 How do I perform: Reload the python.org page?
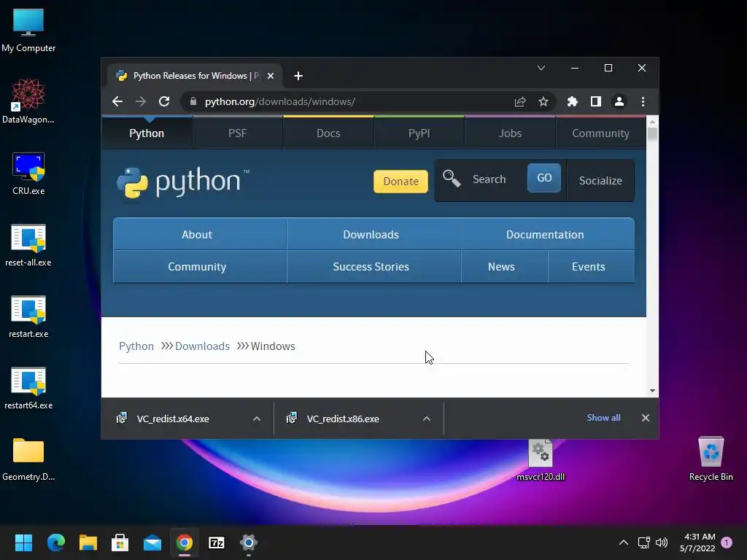point(164,101)
